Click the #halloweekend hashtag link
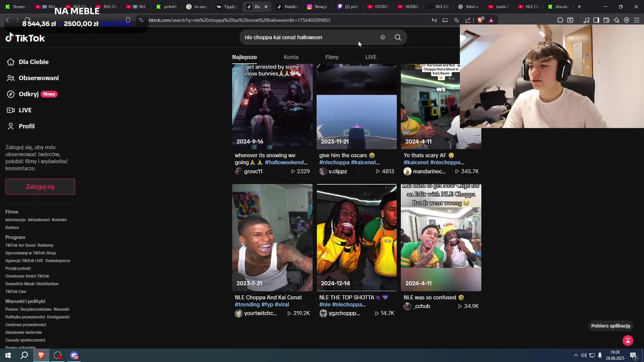The image size is (644, 362). pos(286,162)
